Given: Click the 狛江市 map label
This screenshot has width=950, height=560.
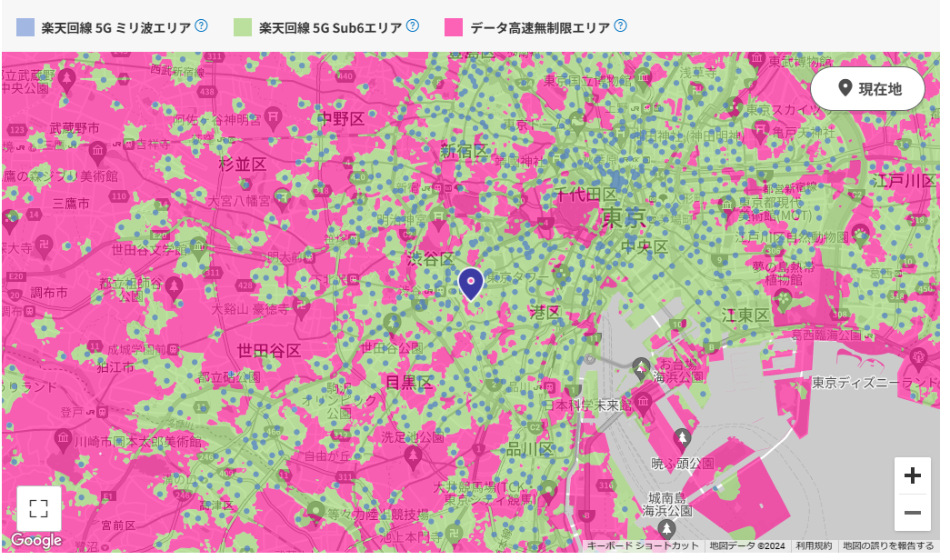Looking at the screenshot, I should click(115, 367).
